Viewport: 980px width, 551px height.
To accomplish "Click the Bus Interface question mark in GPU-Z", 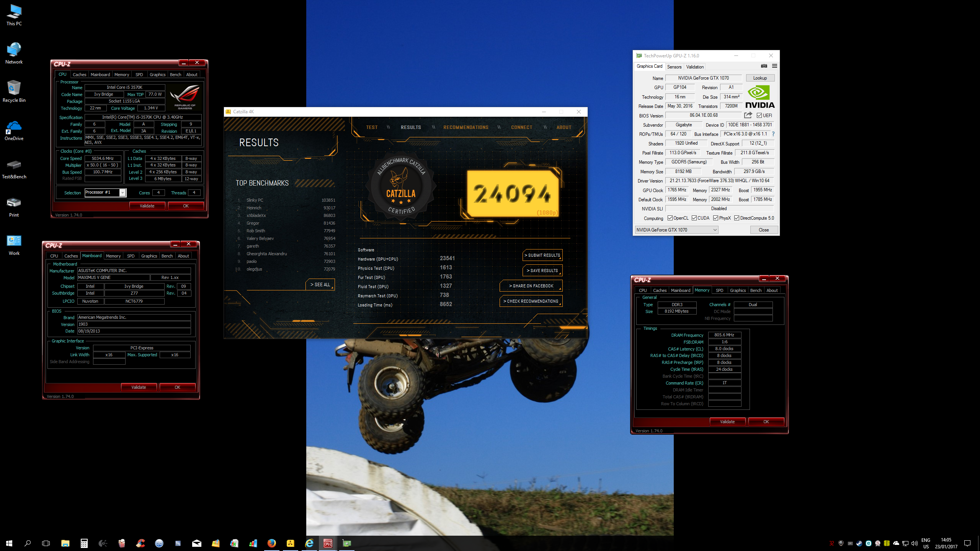I will [773, 134].
